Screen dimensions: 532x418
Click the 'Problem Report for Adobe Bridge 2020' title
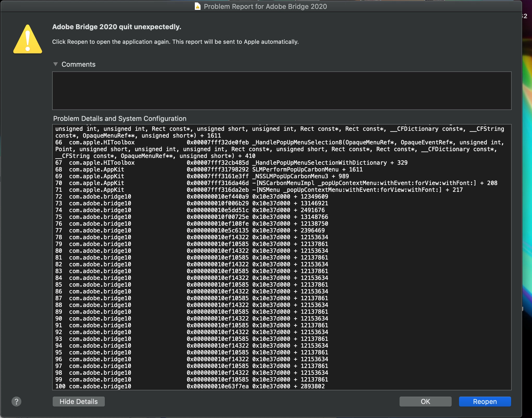coord(265,7)
